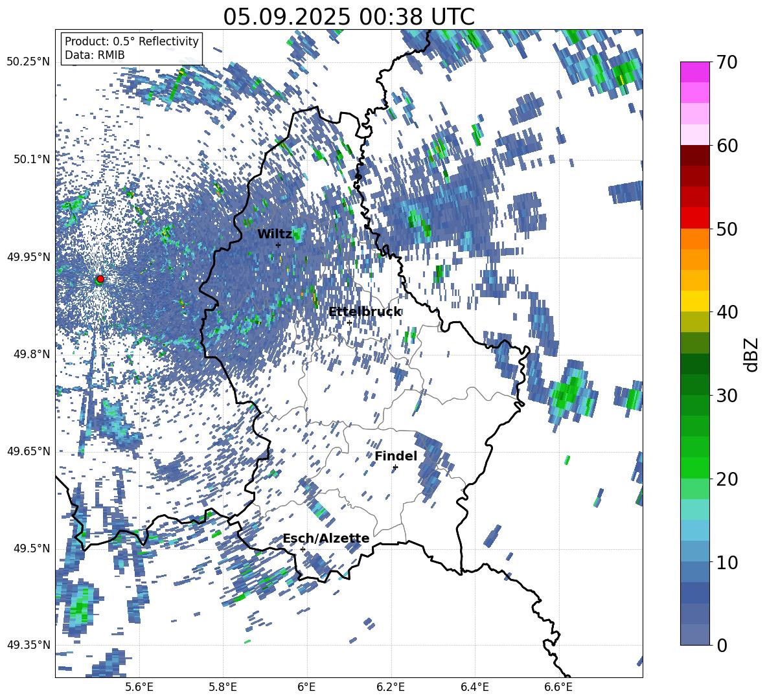Click the 60 colorbar tick label
Screen dimensions: 767x700
coord(727,146)
